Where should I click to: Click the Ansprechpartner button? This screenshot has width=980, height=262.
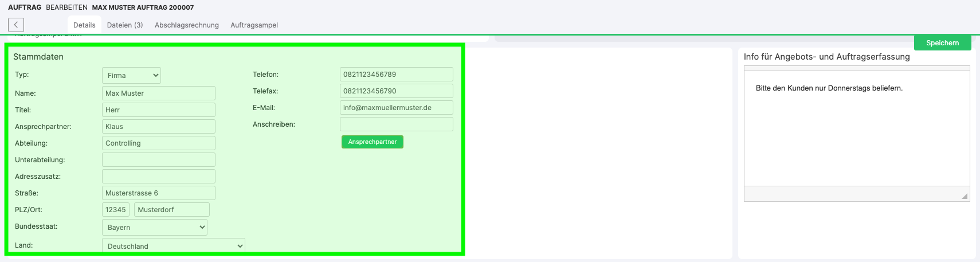click(x=373, y=142)
